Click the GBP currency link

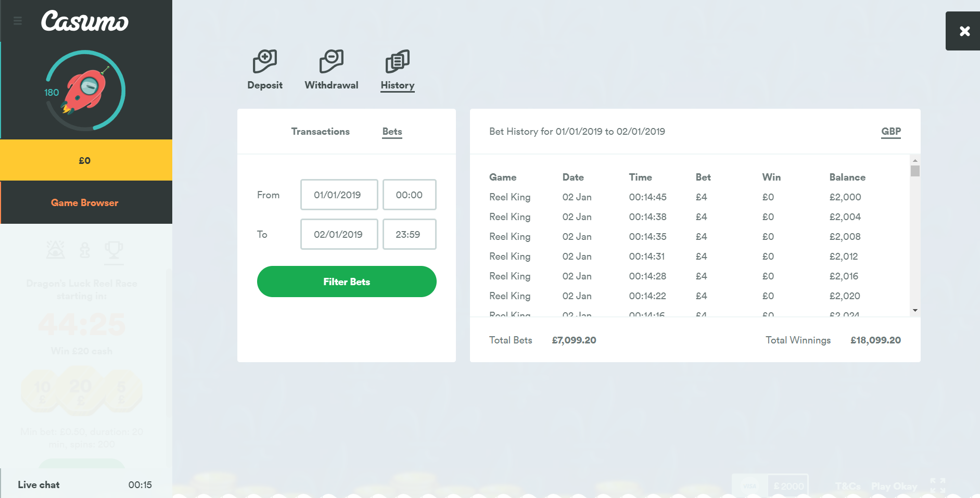click(x=891, y=132)
